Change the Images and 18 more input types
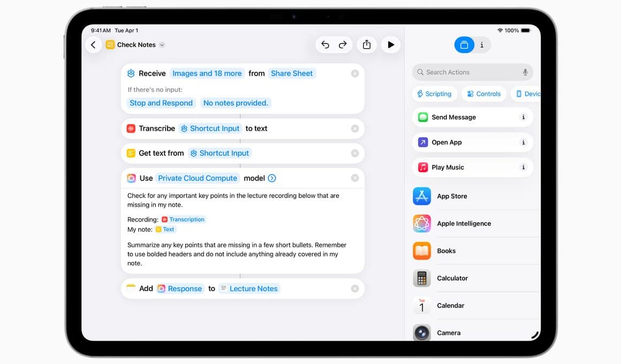This screenshot has height=364, width=621. (207, 73)
